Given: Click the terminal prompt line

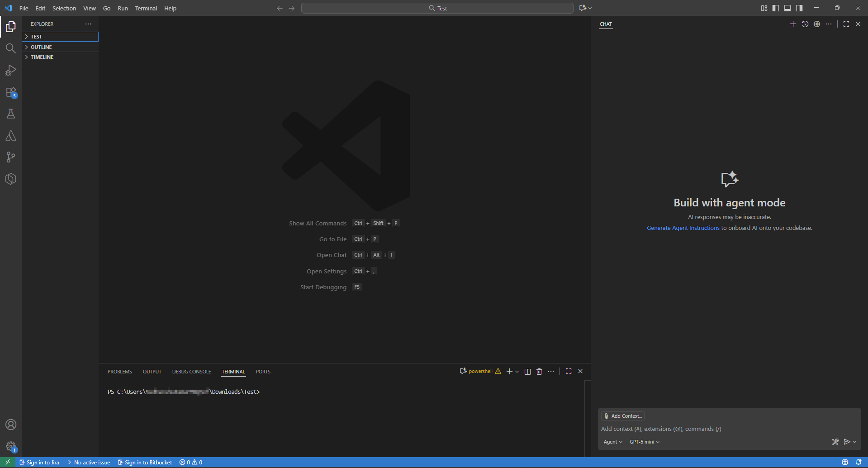Looking at the screenshot, I should (x=184, y=392).
